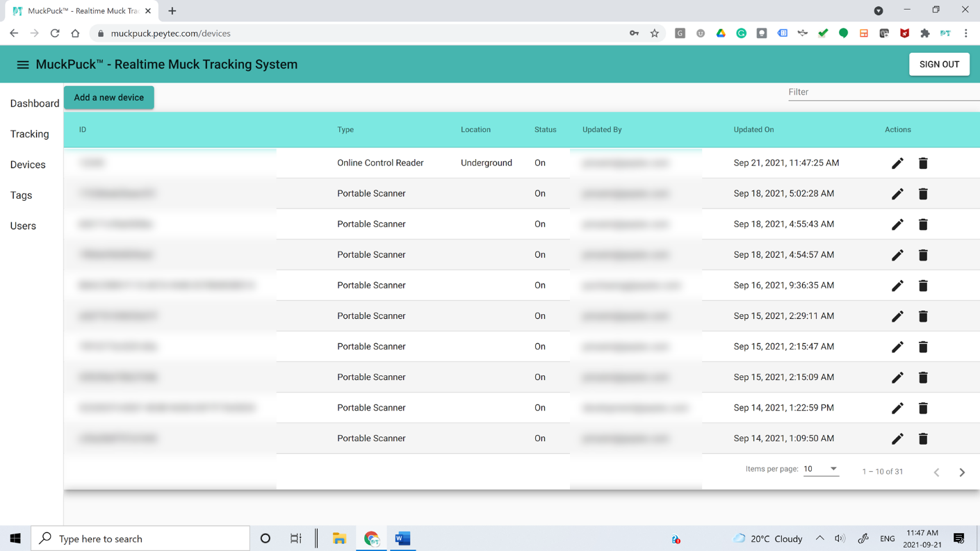Viewport: 980px width, 551px height.
Task: Reload the MuckPuck page
Action: point(55,33)
